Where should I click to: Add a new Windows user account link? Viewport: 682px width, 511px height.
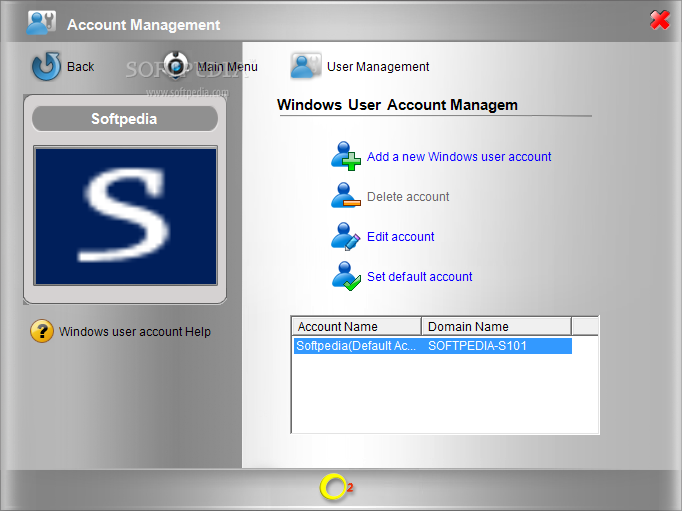(x=459, y=157)
